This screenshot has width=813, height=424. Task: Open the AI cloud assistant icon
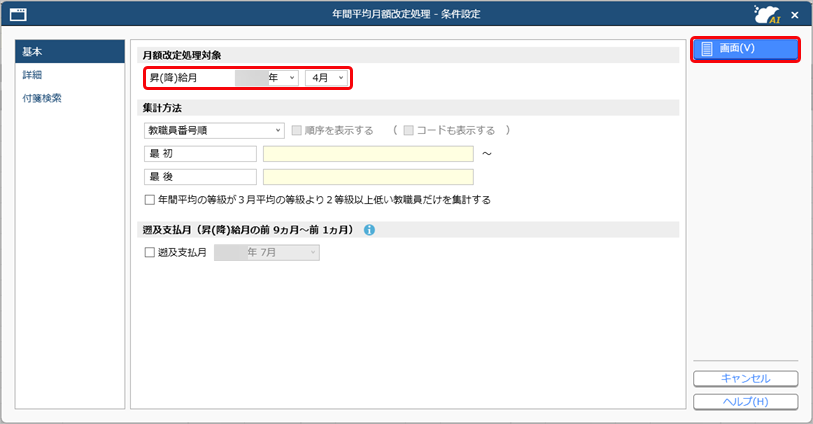tap(767, 14)
